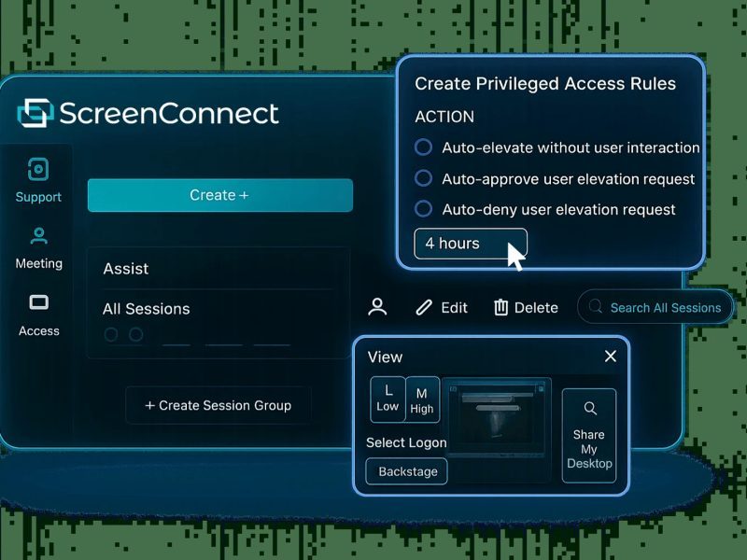Select Auto-deny user elevation request

pyautogui.click(x=423, y=208)
